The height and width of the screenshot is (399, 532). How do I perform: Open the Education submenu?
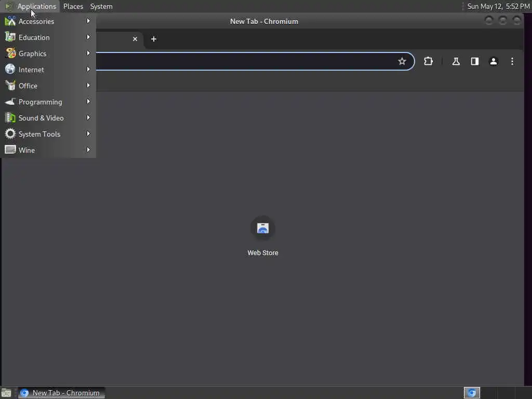click(x=48, y=37)
